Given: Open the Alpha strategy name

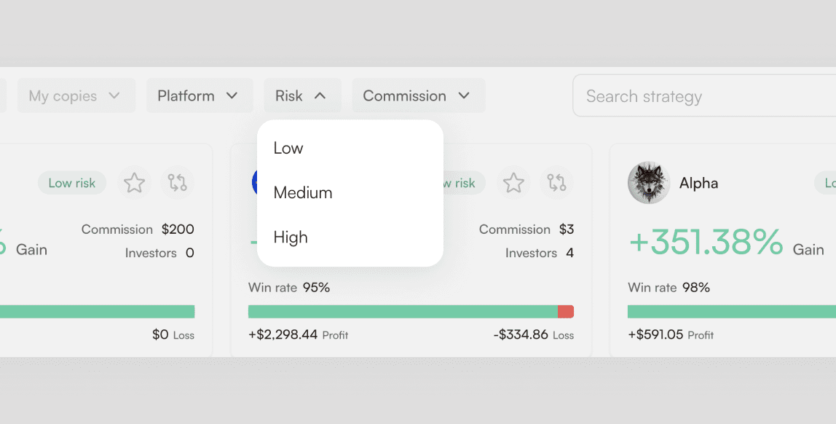Looking at the screenshot, I should coord(698,183).
